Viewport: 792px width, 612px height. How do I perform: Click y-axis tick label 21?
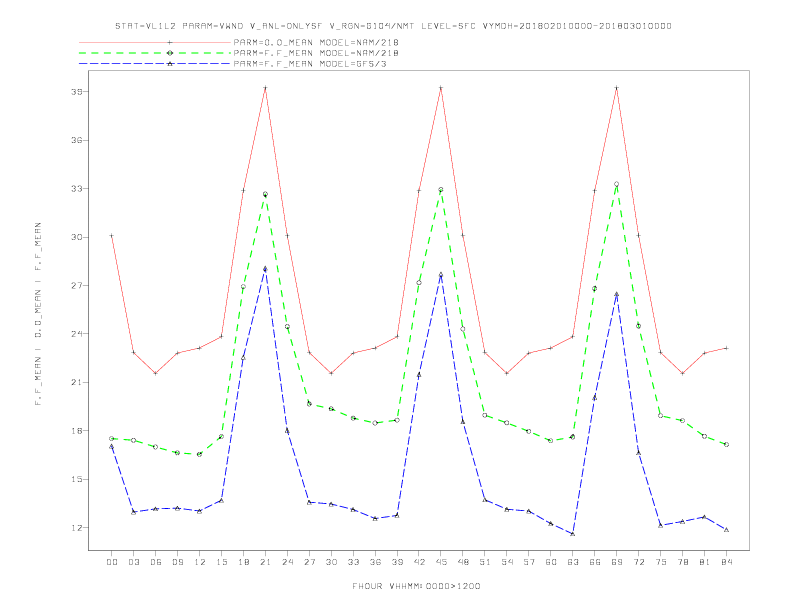point(77,382)
